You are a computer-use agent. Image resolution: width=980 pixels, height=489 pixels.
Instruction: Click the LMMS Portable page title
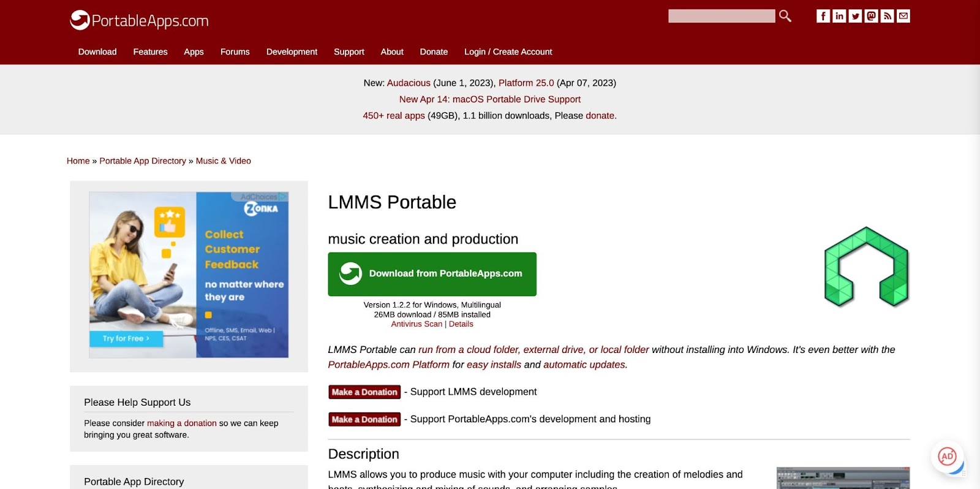(392, 202)
